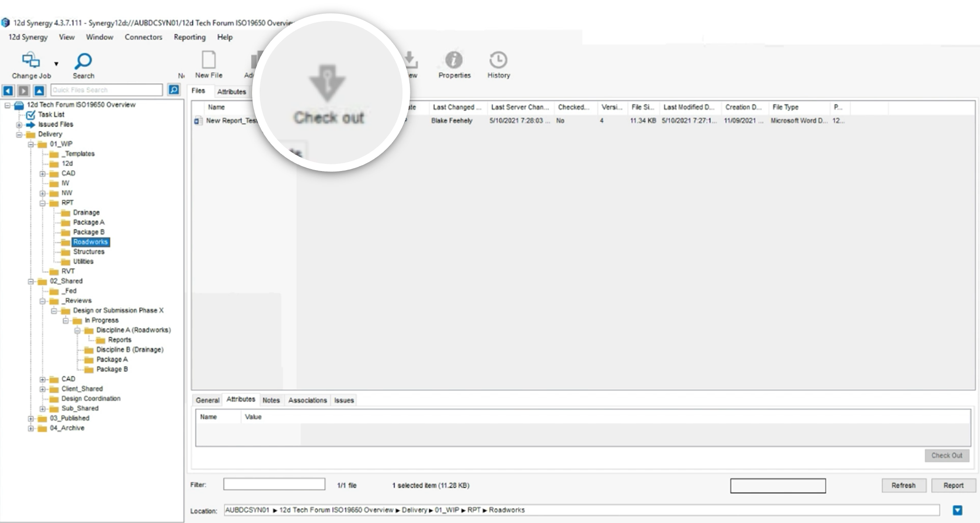Click the Check out toolbar button
The width and height of the screenshot is (980, 523).
point(328,94)
